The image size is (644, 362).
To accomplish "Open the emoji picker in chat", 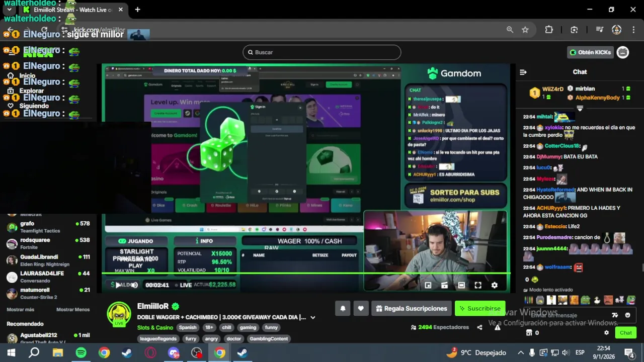I will 627,315.
